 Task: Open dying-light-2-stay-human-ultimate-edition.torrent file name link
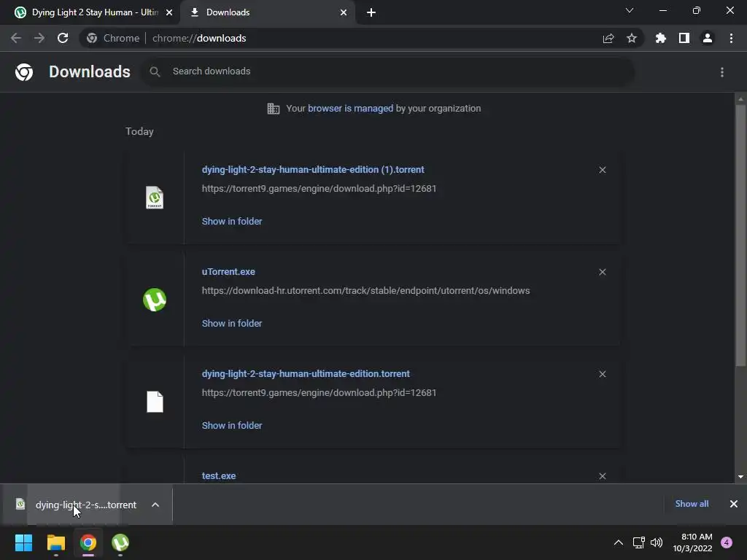coord(306,374)
